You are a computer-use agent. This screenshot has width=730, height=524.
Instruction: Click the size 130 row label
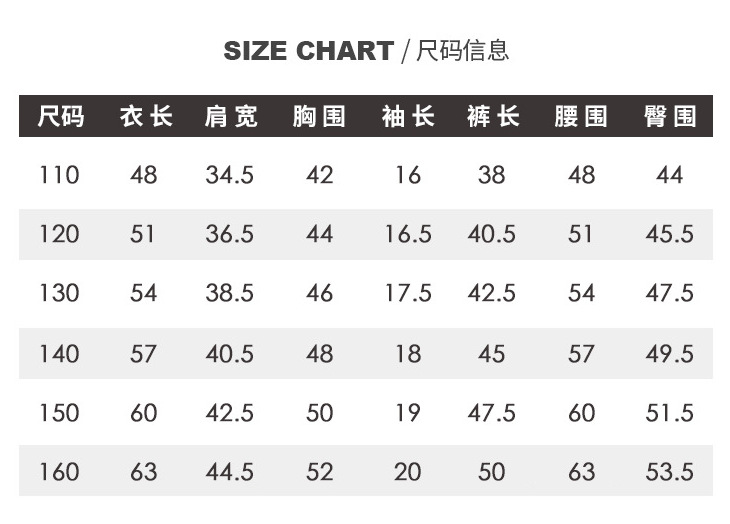pyautogui.click(x=59, y=293)
